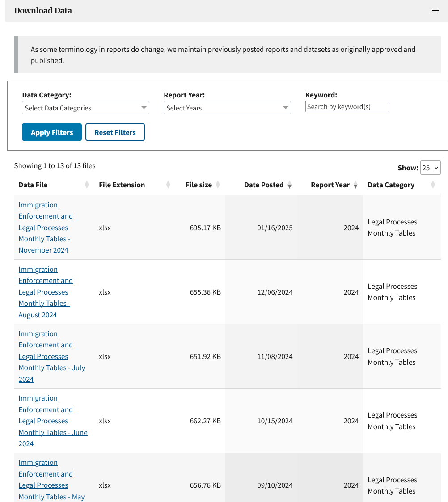Open the August 2024 Monthly Tables link
This screenshot has height=502, width=448.
46,292
